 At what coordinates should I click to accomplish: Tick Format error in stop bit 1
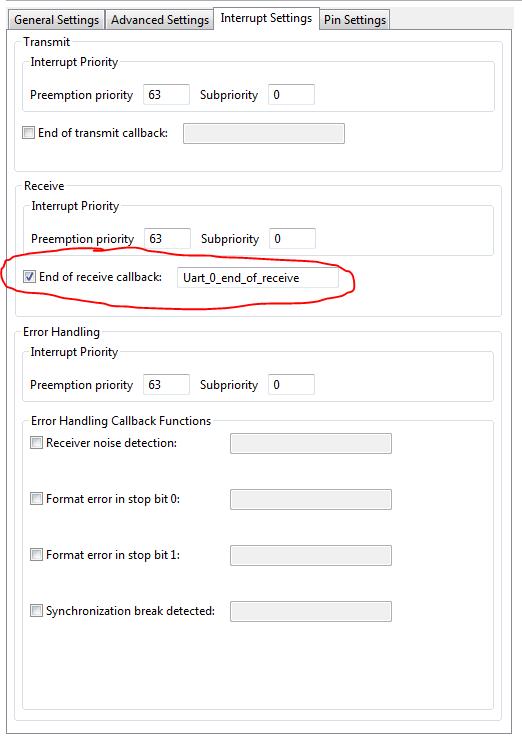(36, 555)
